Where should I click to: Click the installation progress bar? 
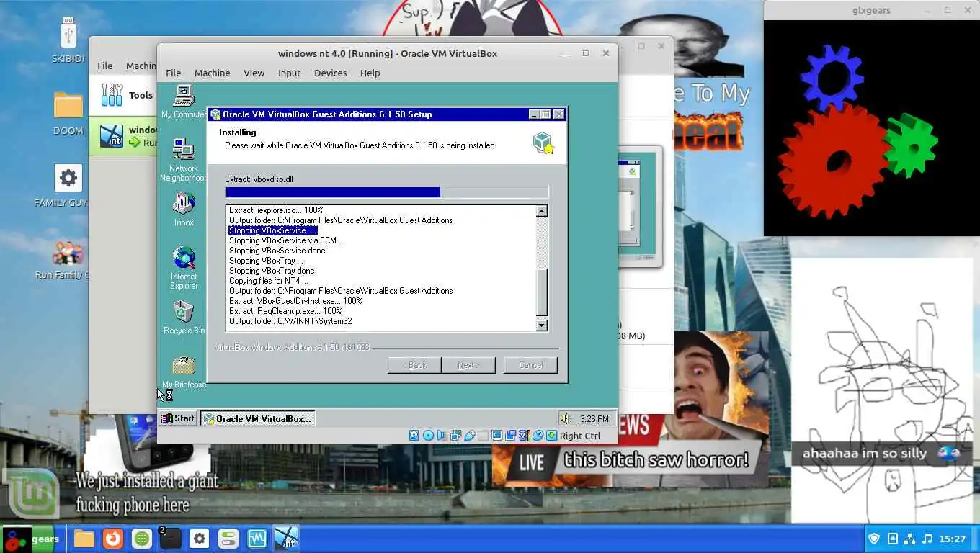(386, 192)
